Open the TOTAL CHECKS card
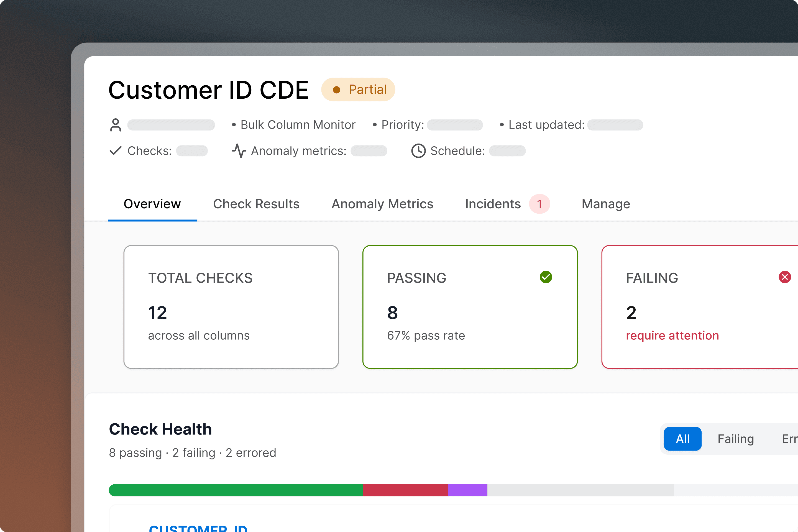798x532 pixels. tap(231, 307)
